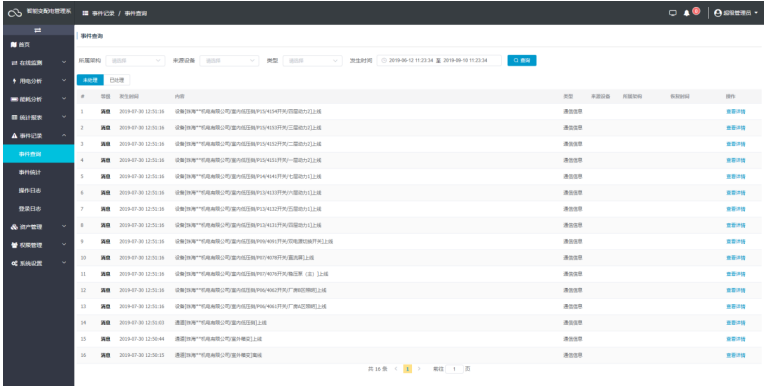The height and width of the screenshot is (386, 765).
Task: Click the 在线监测 sidebar icon
Action: (14, 63)
